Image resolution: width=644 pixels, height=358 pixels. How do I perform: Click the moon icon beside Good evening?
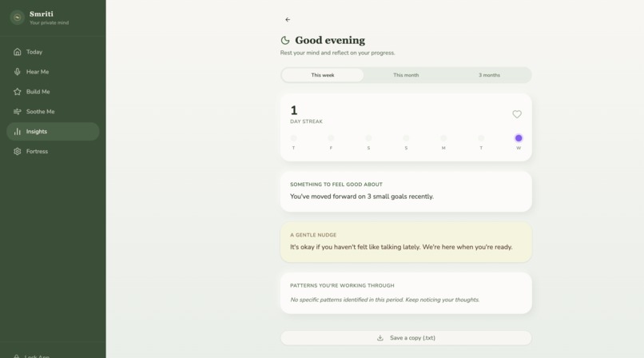coord(285,40)
